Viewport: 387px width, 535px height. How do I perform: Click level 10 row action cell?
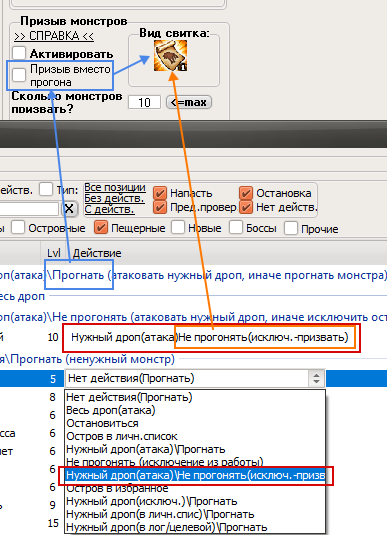pos(210,337)
